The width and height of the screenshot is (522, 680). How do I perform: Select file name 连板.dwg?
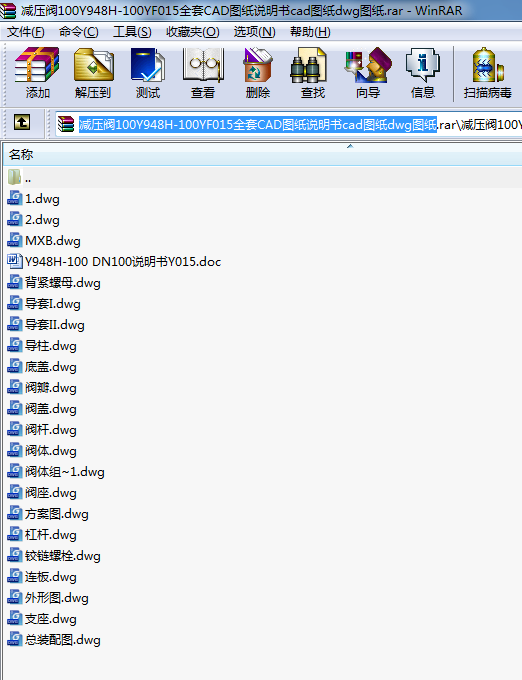(51, 577)
